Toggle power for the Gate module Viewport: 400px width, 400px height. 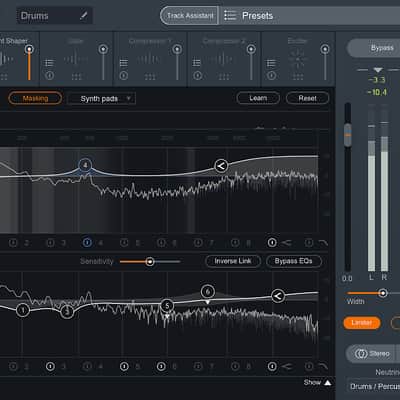click(49, 76)
